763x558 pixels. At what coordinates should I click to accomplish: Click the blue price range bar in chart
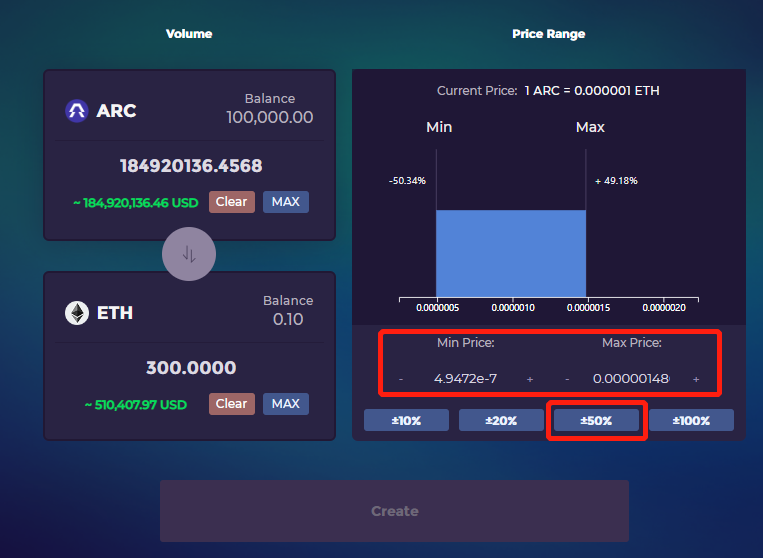click(510, 253)
